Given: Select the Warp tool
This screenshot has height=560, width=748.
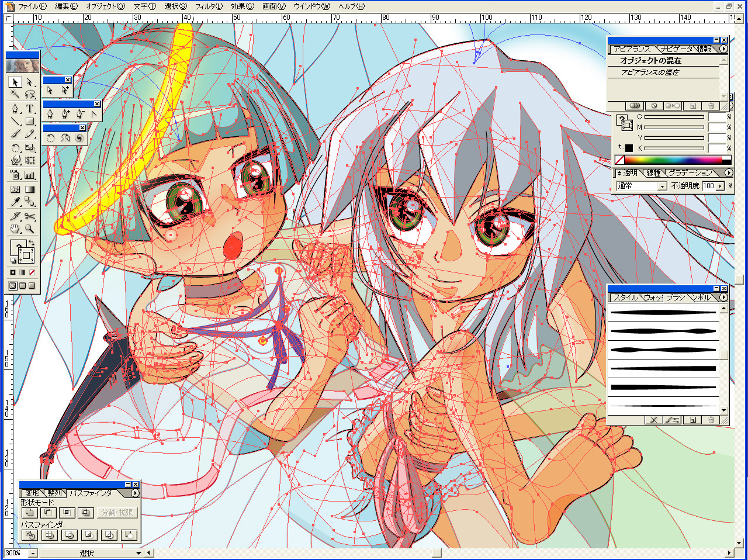Looking at the screenshot, I should pos(15,160).
